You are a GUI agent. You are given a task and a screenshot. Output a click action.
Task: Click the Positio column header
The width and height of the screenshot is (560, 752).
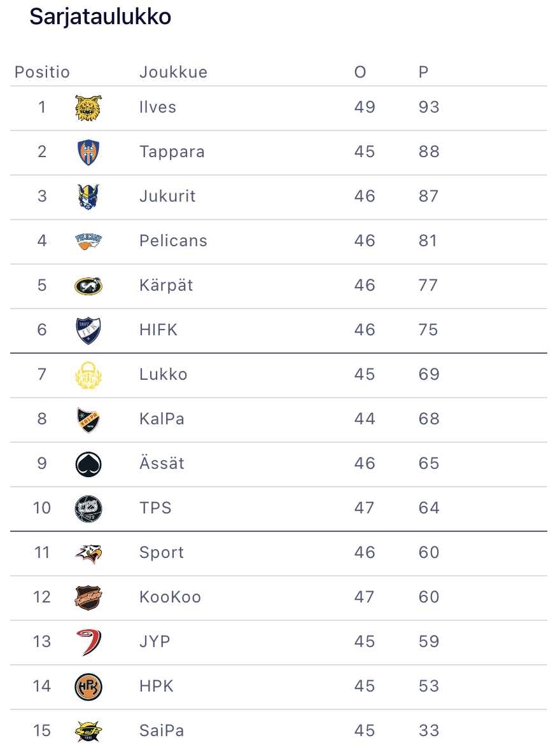click(x=42, y=72)
